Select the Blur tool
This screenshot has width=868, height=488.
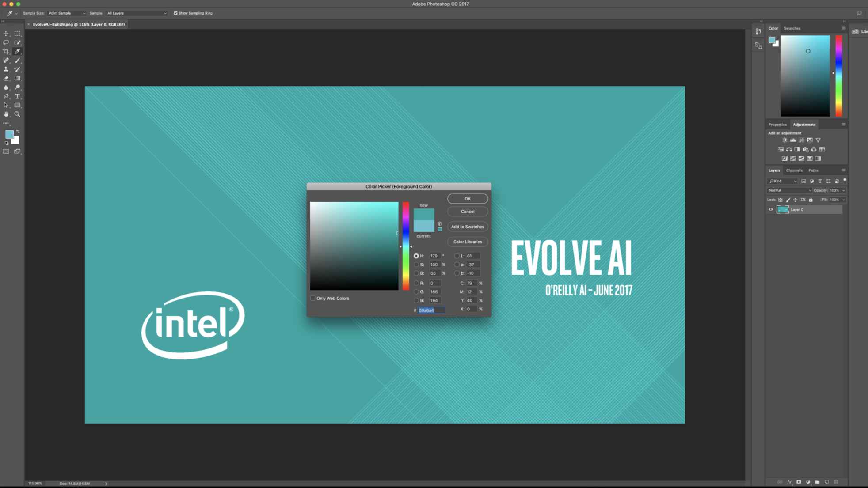tap(6, 87)
